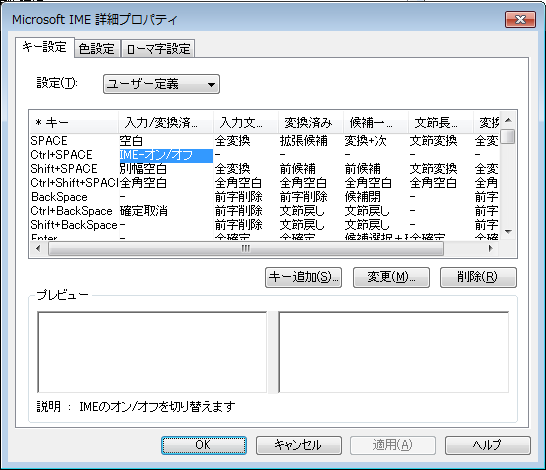The width and height of the screenshot is (546, 470).
Task: Open the 設定 ユーザー定義 dropdown
Action: coord(161,84)
